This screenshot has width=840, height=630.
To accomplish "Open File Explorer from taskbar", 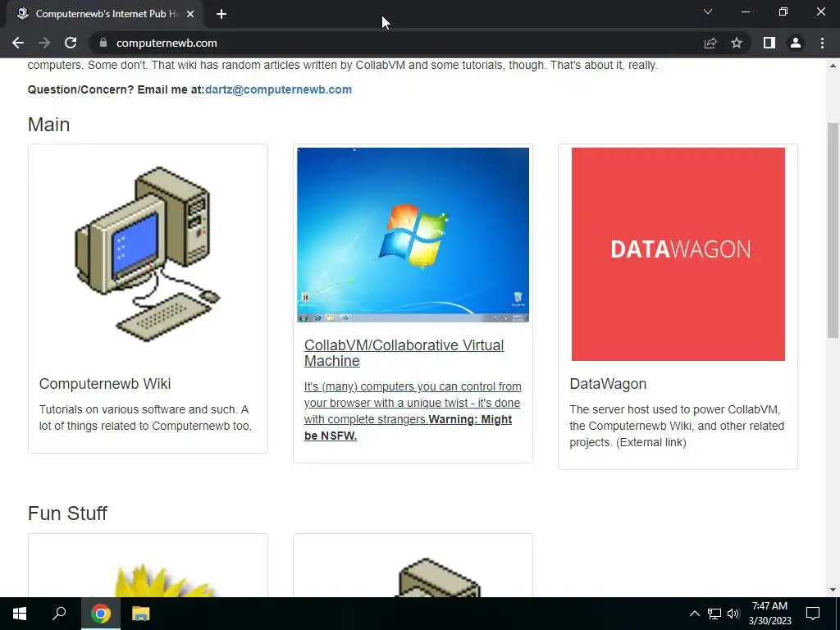I will pyautogui.click(x=141, y=614).
